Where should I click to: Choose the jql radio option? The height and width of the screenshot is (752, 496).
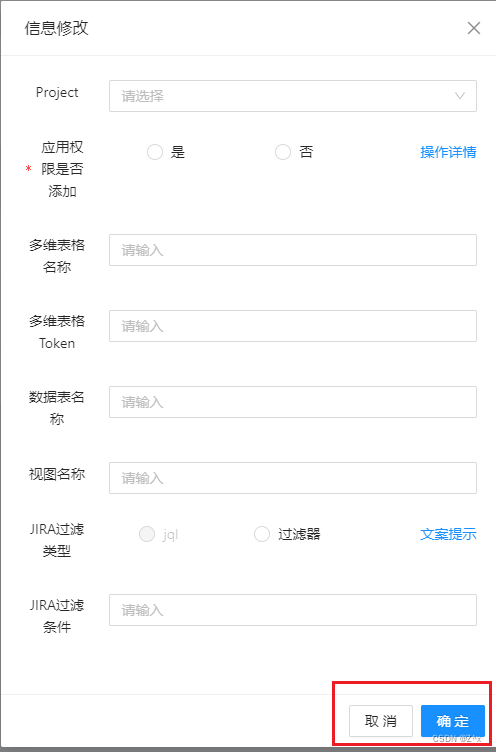[147, 534]
